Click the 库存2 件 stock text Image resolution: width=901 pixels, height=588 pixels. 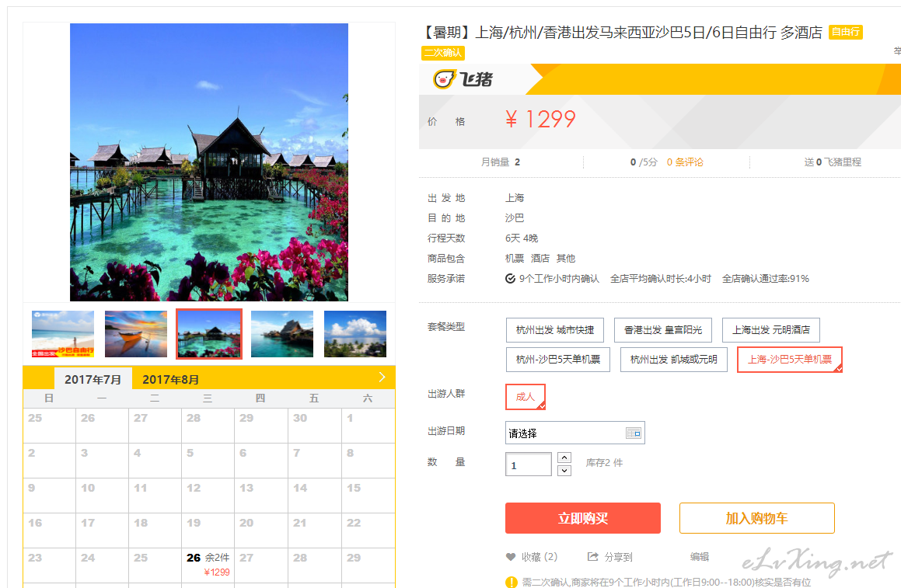tap(605, 463)
